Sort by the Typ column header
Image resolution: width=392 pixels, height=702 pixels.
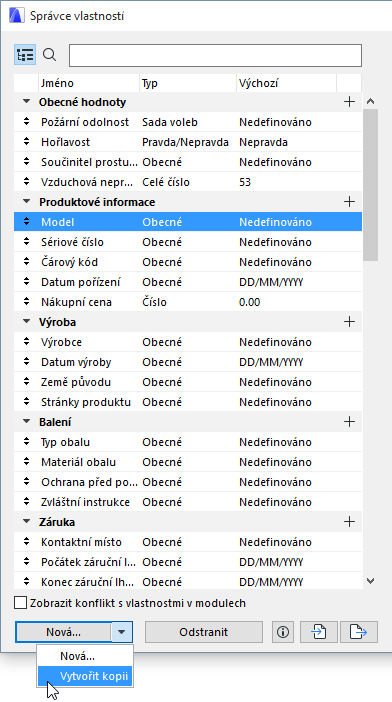point(188,83)
